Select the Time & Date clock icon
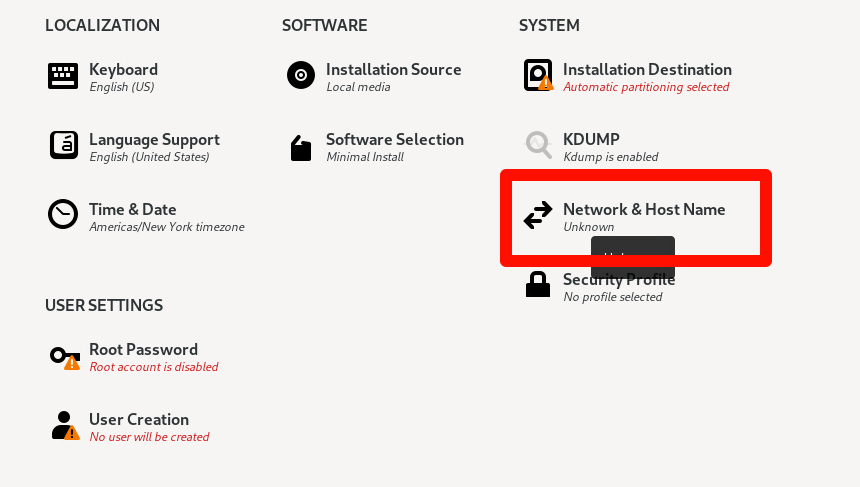 tap(63, 214)
